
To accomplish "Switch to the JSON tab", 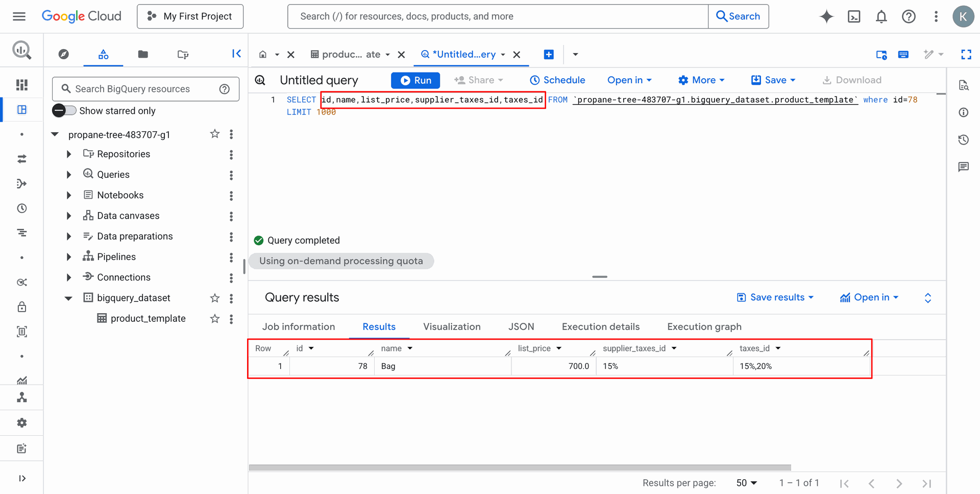I will (521, 326).
